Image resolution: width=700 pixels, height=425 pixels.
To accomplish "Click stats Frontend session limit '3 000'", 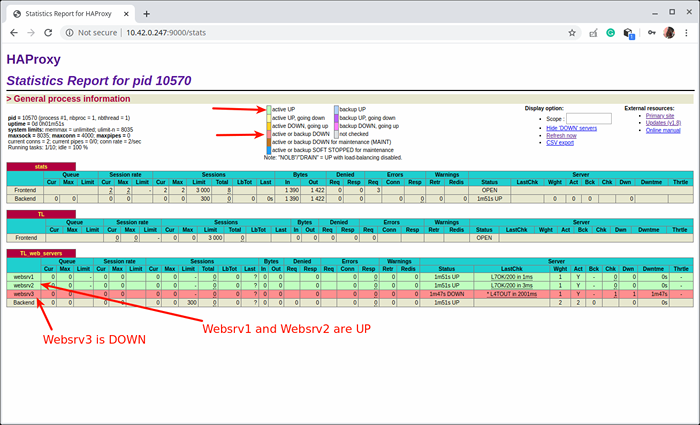I will pos(203,190).
